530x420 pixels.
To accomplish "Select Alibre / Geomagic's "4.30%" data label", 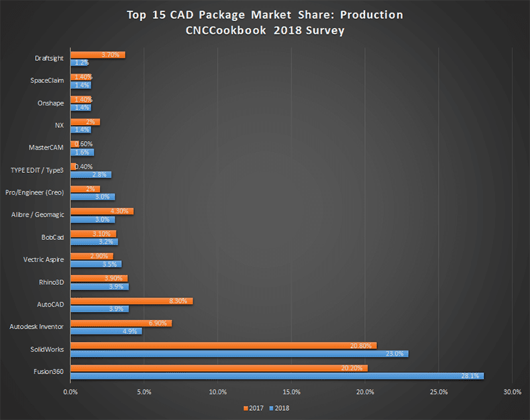I will coord(119,211).
